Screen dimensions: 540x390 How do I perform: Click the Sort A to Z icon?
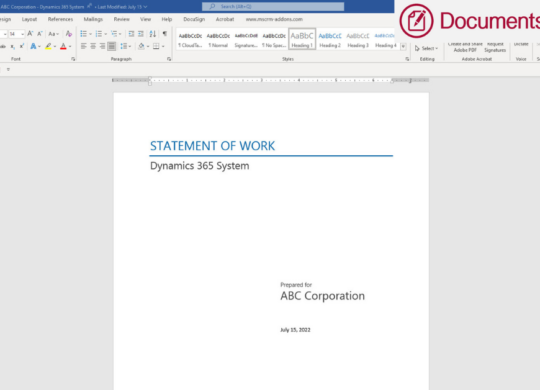tap(153, 34)
